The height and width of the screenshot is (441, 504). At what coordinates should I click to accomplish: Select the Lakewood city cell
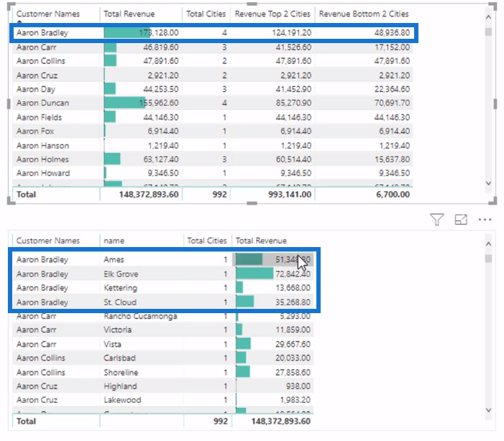(122, 400)
